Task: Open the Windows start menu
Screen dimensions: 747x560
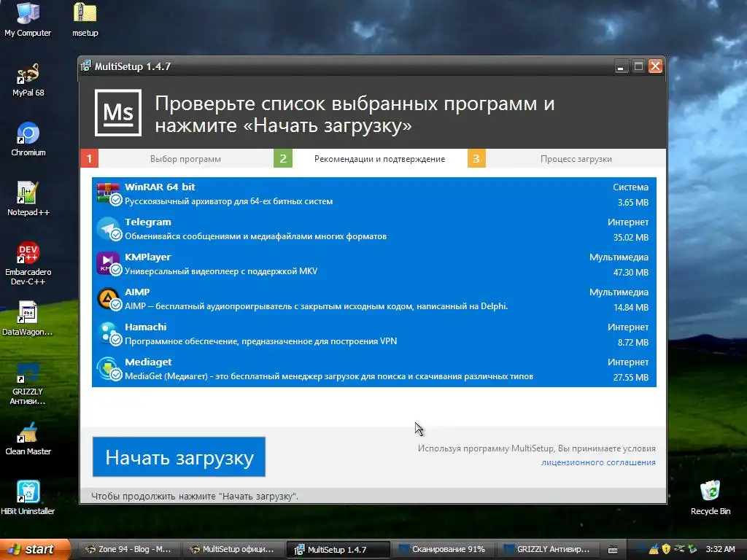Action: point(34,549)
